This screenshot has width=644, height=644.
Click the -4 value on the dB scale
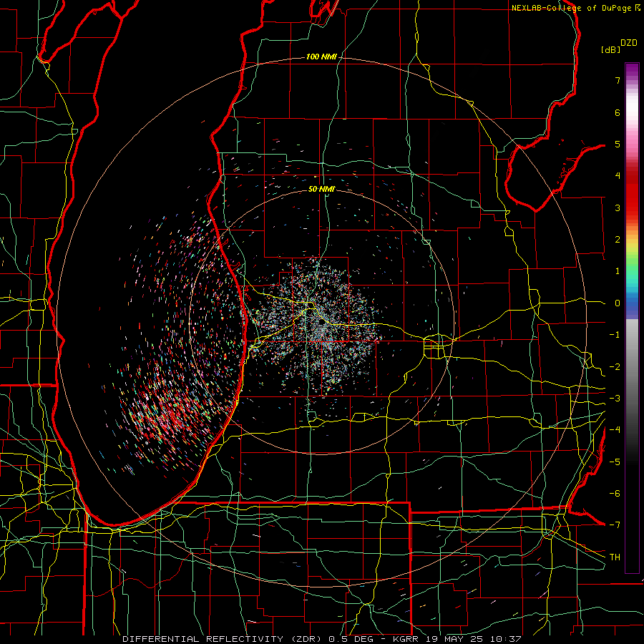pos(615,430)
